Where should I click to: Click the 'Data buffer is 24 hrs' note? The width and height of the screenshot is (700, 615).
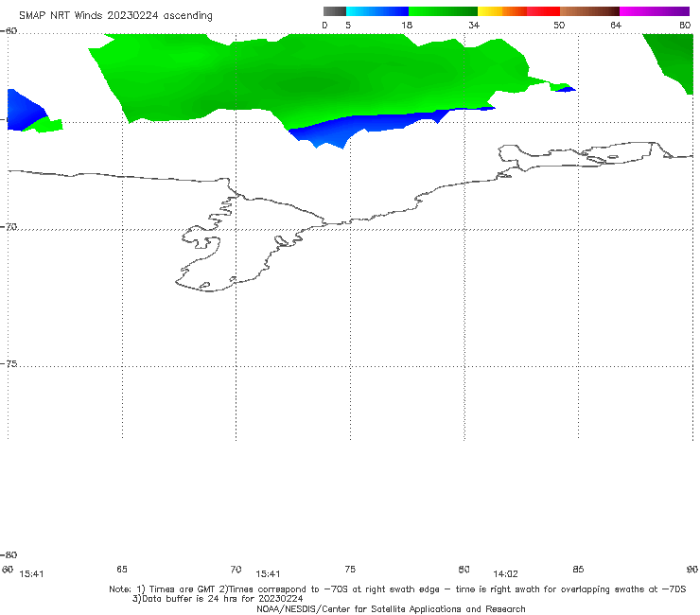[218, 599]
